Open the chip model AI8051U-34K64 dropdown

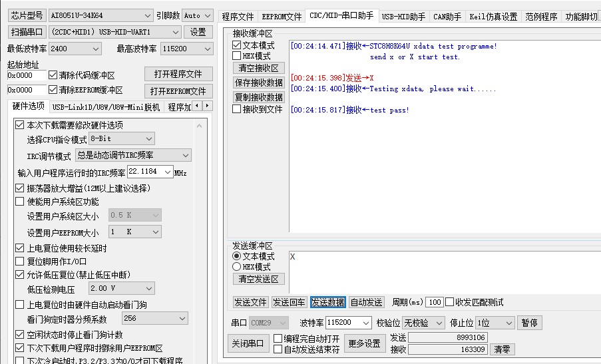click(100, 16)
